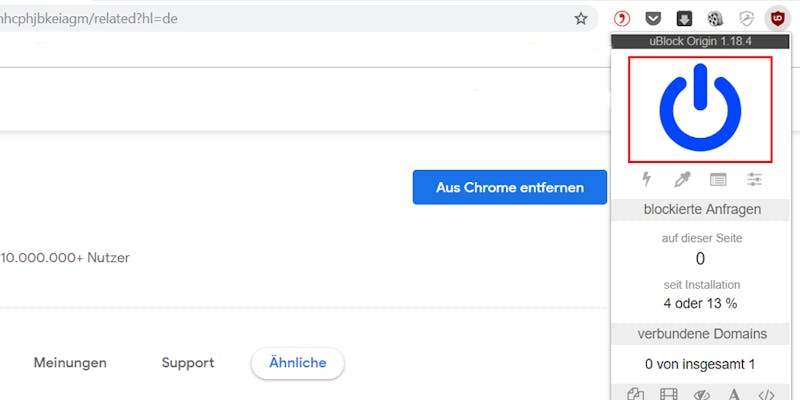
Task: Expand the verbundene Domains section
Action: coord(700,334)
